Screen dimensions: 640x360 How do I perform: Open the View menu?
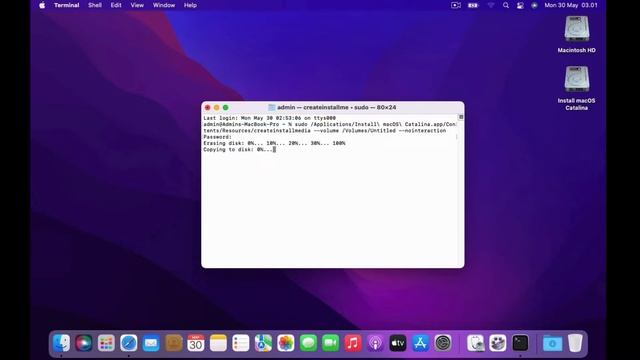pos(137,5)
